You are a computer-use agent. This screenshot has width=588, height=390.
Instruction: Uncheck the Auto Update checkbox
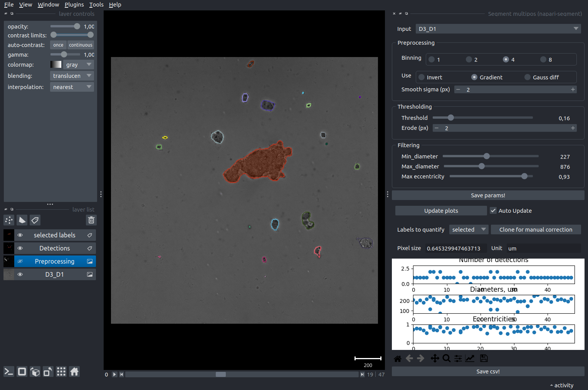click(x=493, y=211)
